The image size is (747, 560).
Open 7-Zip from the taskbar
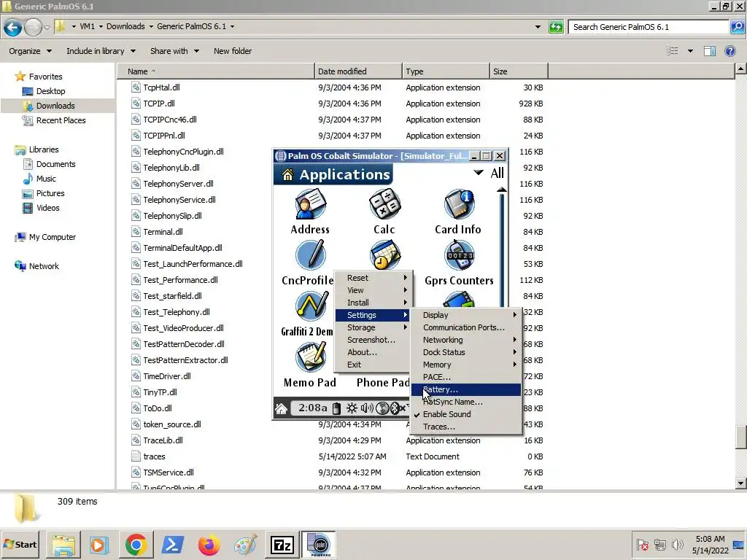282,545
